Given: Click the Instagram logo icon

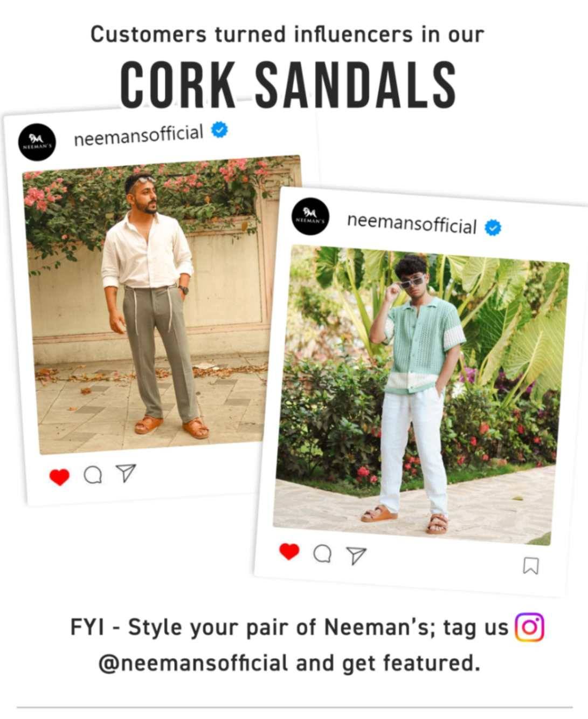Looking at the screenshot, I should (530, 627).
